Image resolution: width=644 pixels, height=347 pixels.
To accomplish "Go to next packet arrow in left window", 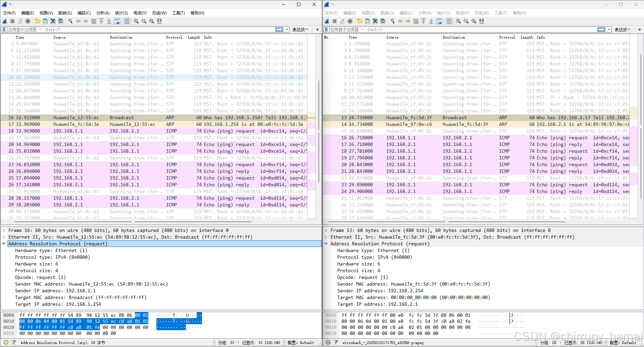I will click(x=86, y=21).
